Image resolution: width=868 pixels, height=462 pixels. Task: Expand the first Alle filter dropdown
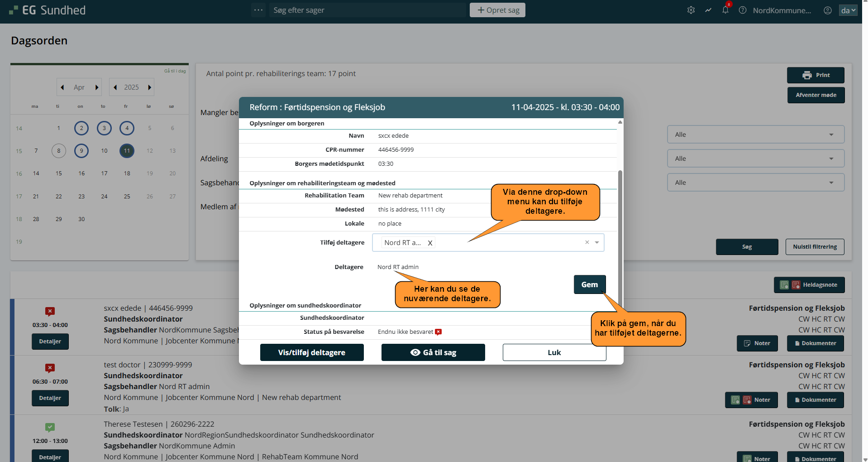click(755, 135)
